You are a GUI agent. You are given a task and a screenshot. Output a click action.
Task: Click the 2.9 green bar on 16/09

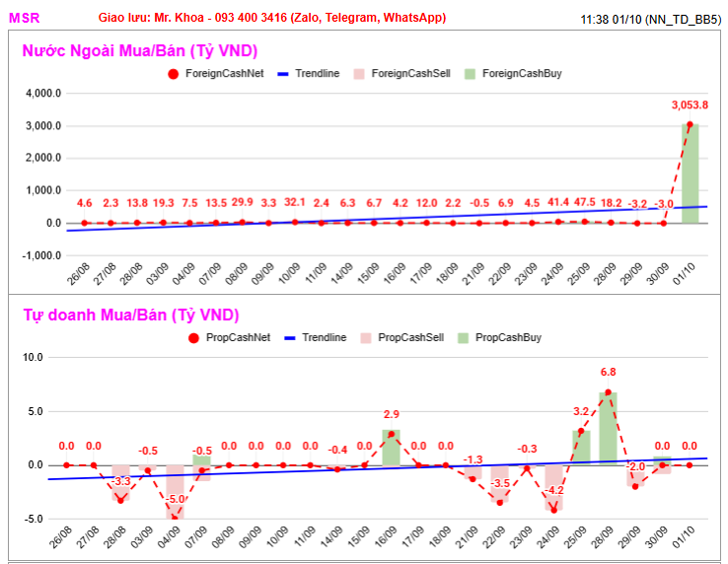point(391,448)
